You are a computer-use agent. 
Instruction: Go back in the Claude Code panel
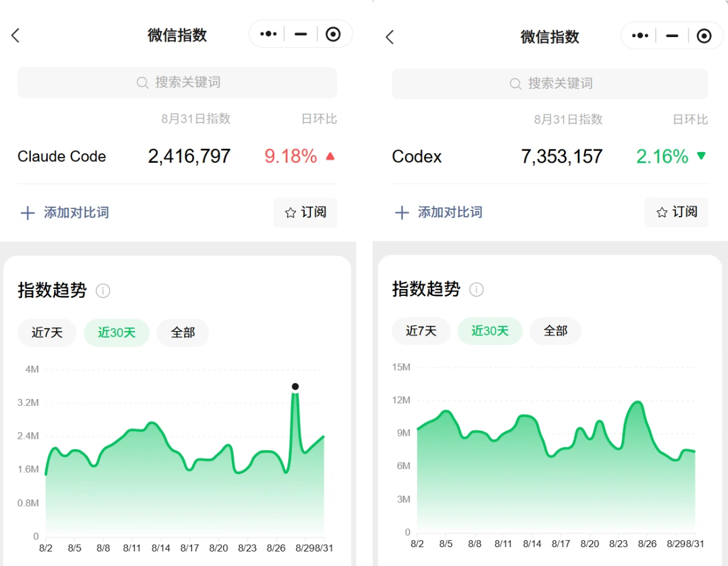(15, 35)
